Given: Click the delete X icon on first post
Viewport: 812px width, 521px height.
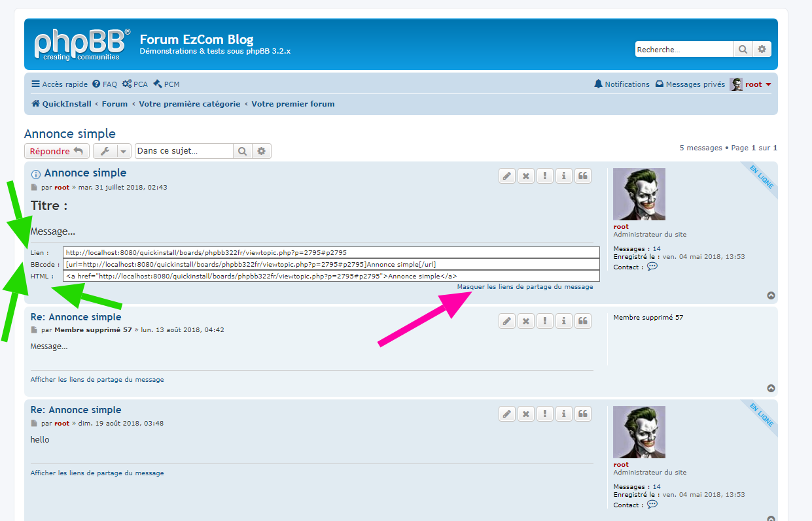Looking at the screenshot, I should [526, 176].
